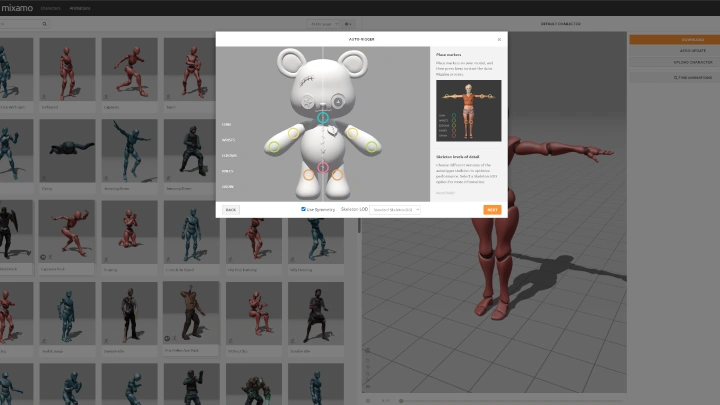The image size is (720, 405).
Task: Toggle the Use Symmetry checkbox
Action: click(303, 209)
